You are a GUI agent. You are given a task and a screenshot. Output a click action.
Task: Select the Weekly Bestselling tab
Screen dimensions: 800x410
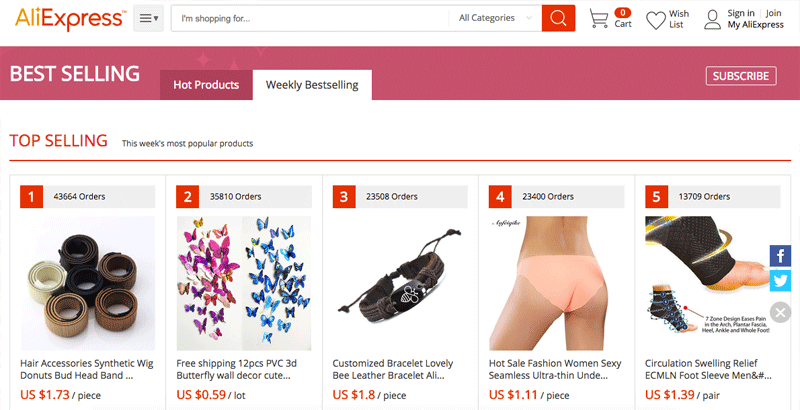click(312, 85)
